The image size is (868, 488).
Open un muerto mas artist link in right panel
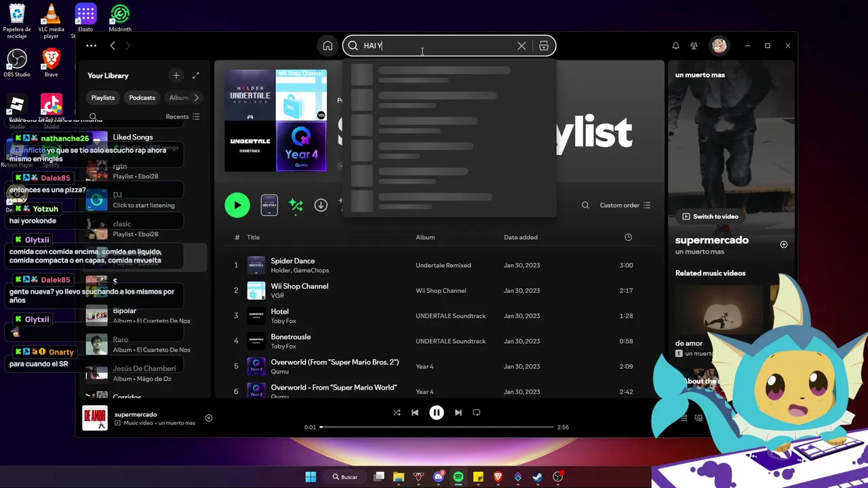[699, 251]
